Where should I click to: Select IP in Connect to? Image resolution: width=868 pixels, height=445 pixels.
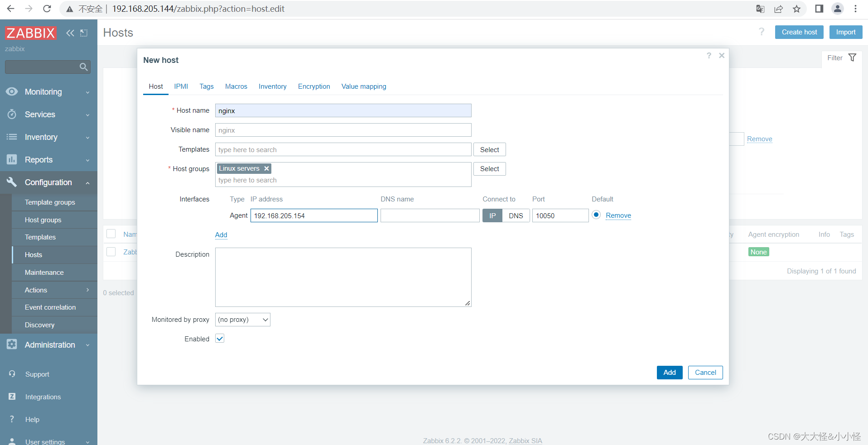(492, 215)
